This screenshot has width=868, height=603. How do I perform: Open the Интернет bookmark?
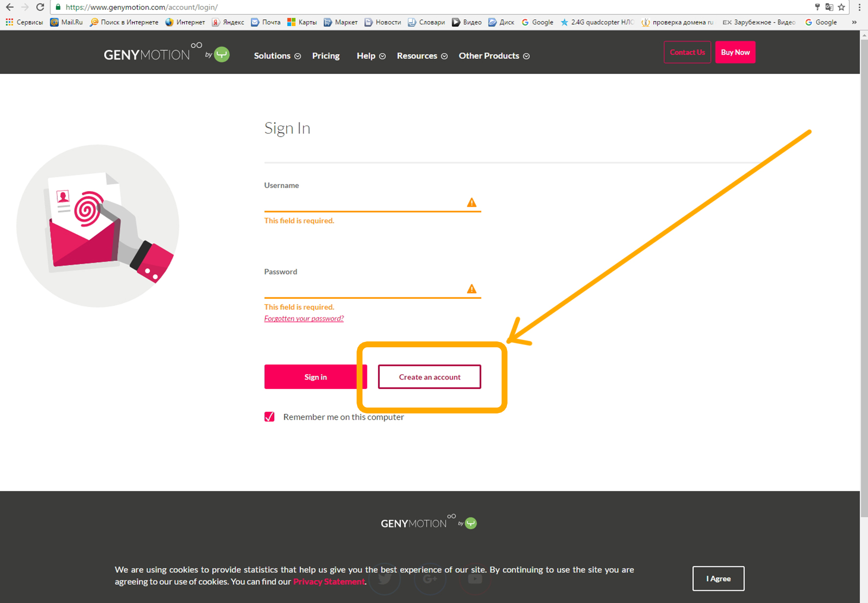click(185, 22)
